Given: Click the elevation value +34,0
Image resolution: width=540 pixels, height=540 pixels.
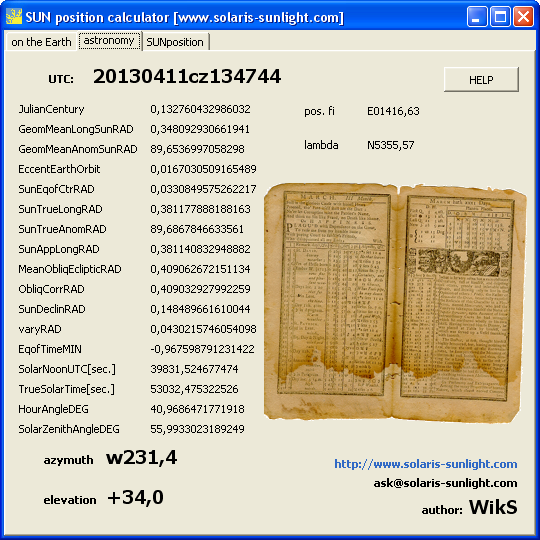Looking at the screenshot, I should pos(135,498).
